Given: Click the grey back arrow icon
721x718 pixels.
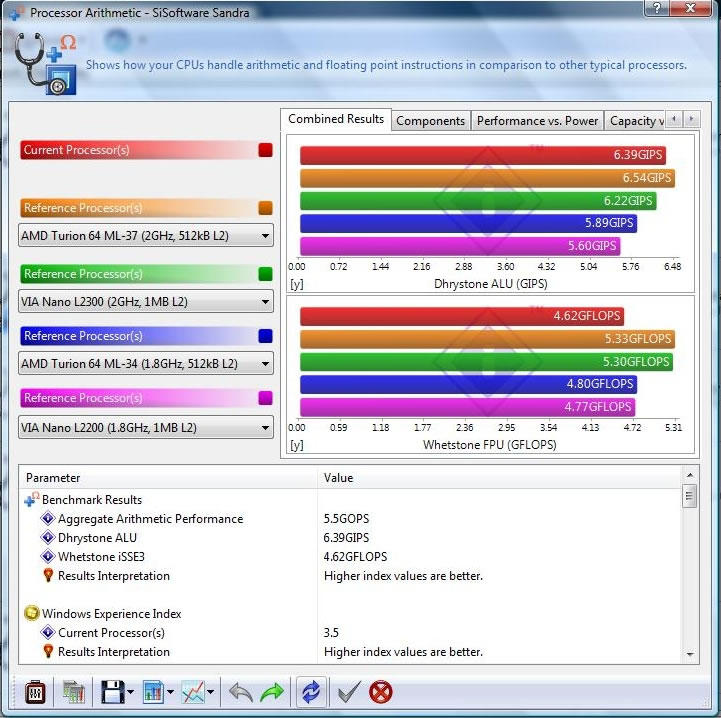Looking at the screenshot, I should pos(240,692).
